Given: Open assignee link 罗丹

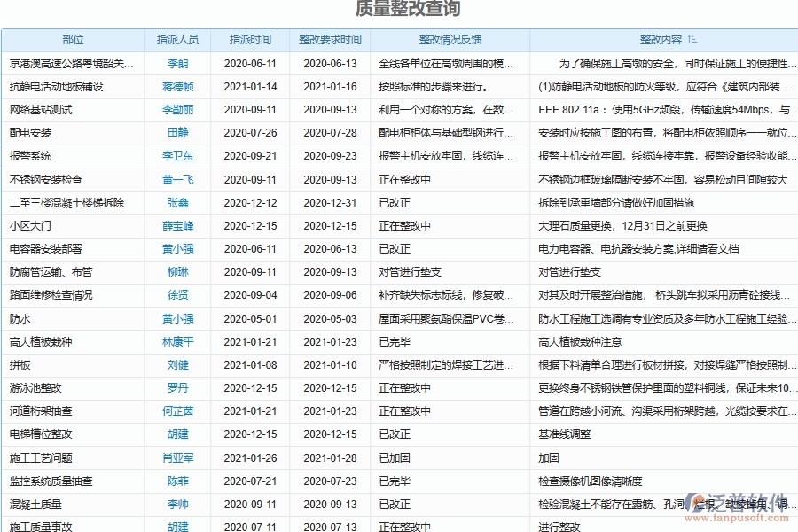Looking at the screenshot, I should pos(176,387).
